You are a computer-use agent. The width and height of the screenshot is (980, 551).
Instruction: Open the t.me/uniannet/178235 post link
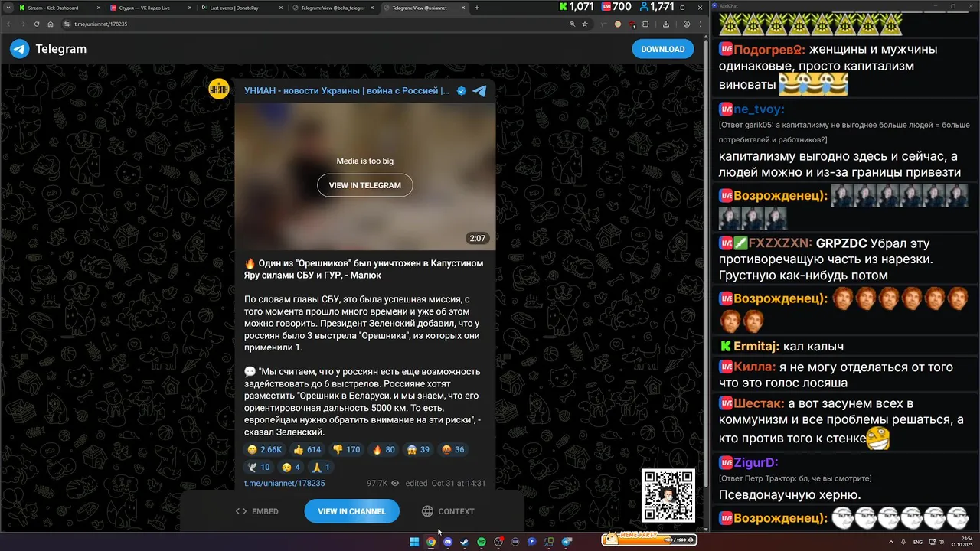coord(285,484)
